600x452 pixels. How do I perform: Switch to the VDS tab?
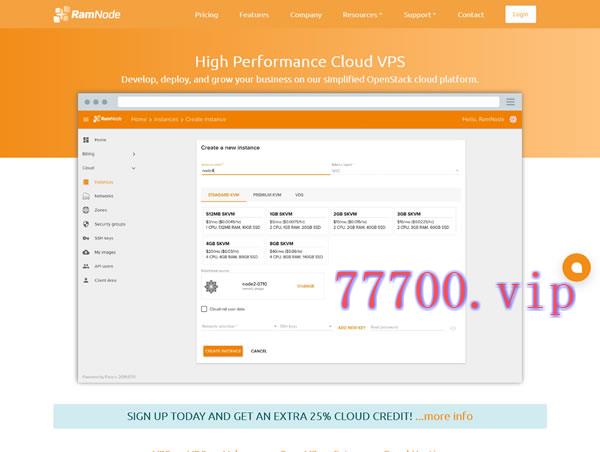pyautogui.click(x=299, y=195)
